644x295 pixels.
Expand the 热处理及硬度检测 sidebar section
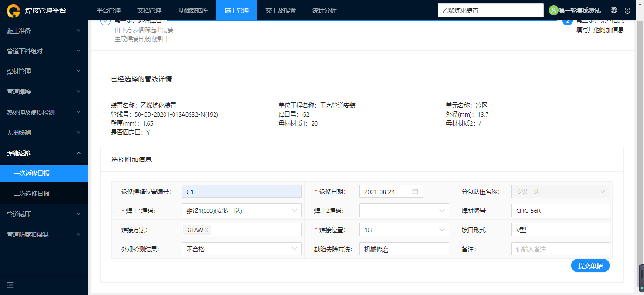(44, 112)
